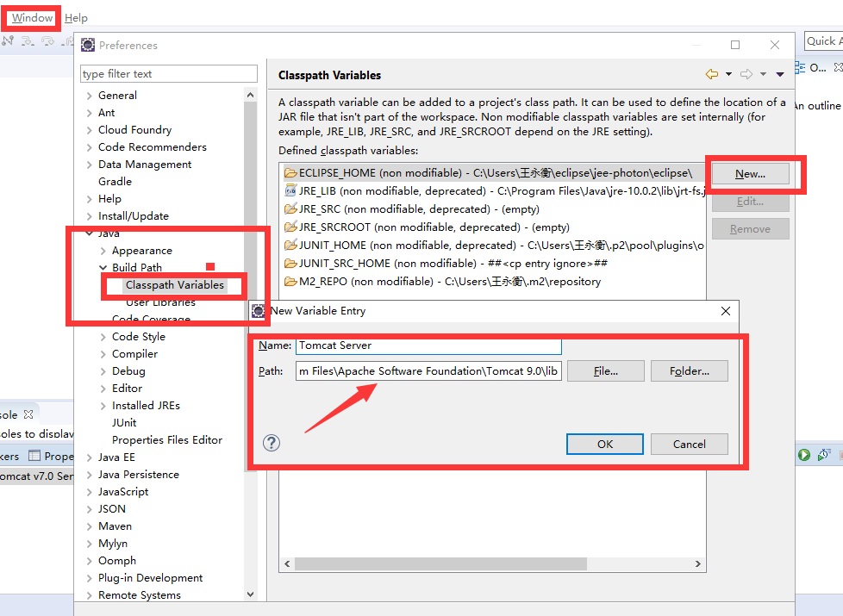Select Plug-in Development tree item
The height and width of the screenshot is (616, 843).
point(151,577)
